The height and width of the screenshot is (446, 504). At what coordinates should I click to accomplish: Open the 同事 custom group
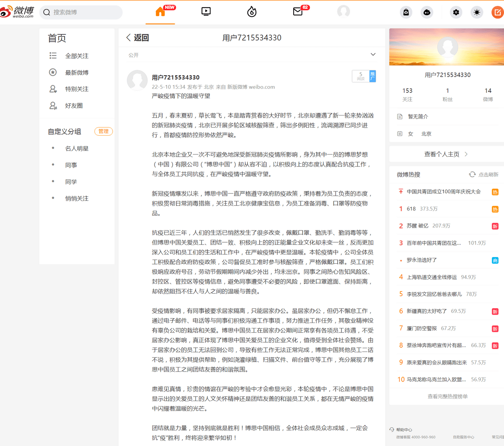coord(71,165)
